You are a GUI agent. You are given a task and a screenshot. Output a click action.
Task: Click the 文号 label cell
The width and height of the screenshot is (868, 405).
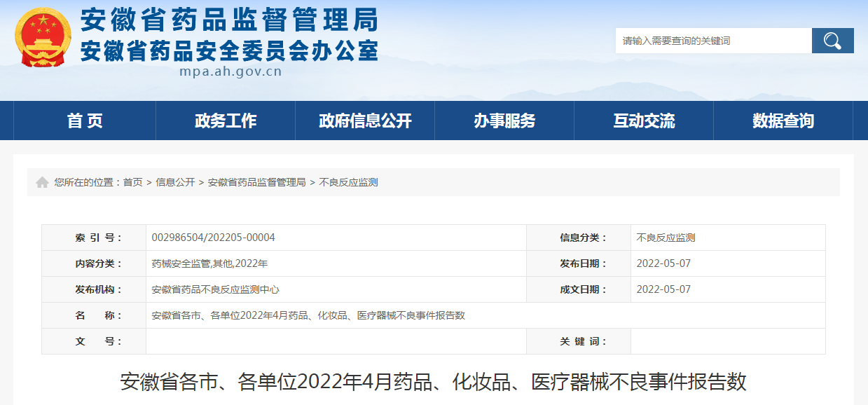pos(94,341)
